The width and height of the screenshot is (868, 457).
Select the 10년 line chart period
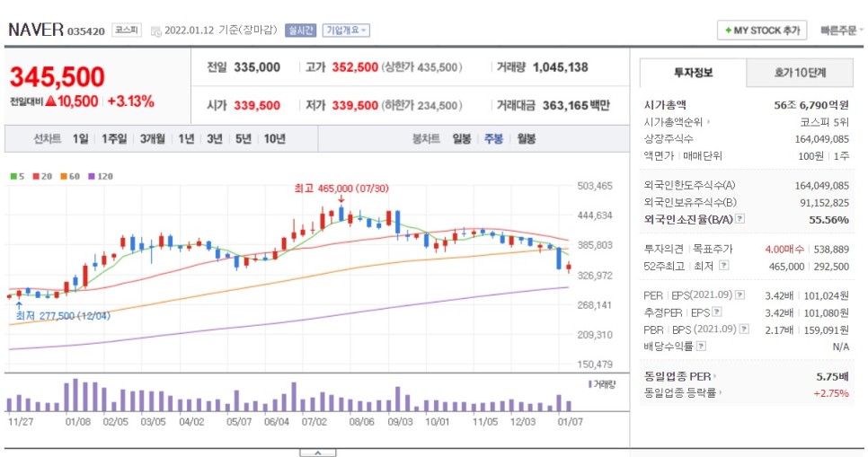point(275,139)
